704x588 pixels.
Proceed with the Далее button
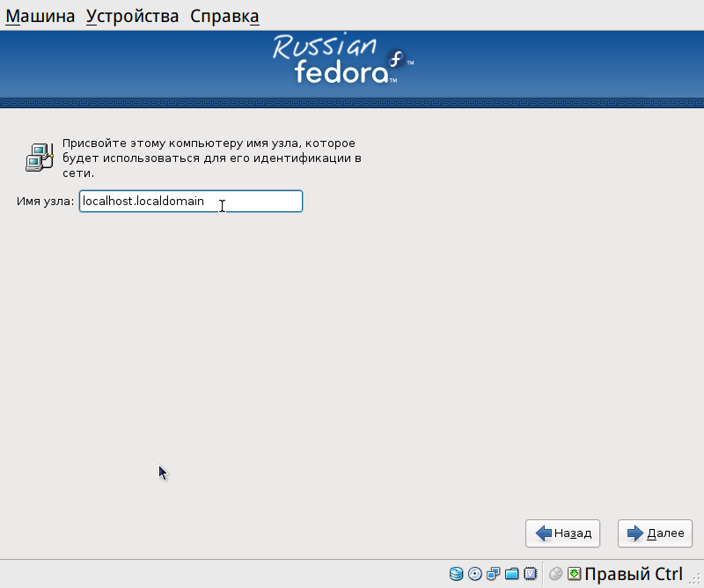tap(655, 533)
